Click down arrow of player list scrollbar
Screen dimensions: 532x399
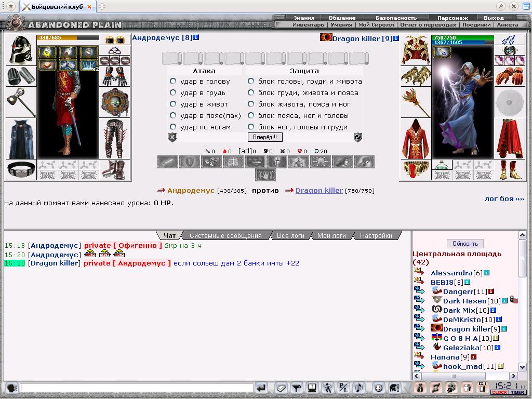(x=522, y=367)
